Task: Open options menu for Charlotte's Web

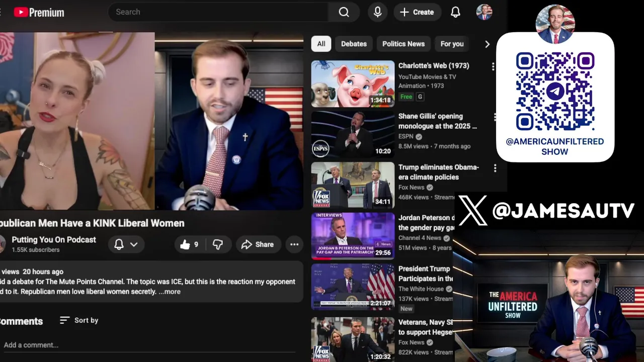Action: [493, 66]
